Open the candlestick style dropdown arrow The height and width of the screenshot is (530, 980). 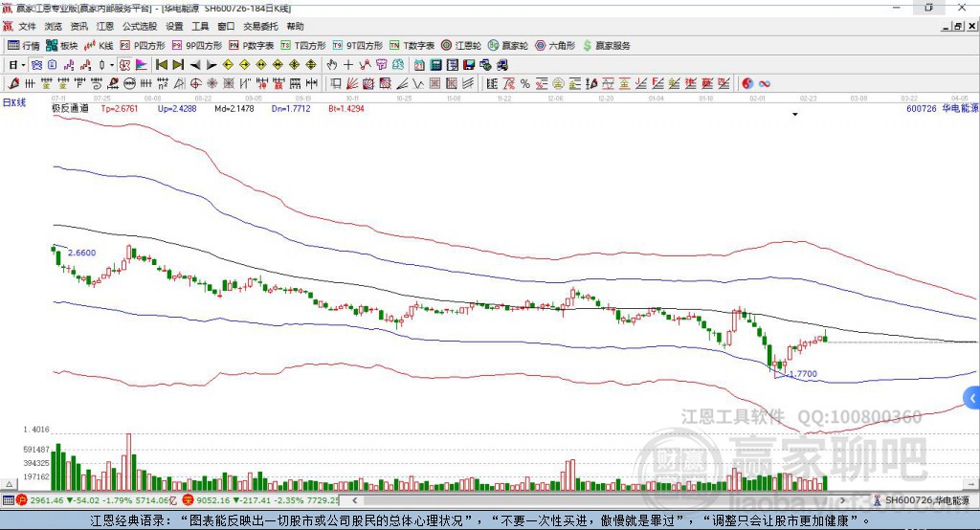[112, 65]
